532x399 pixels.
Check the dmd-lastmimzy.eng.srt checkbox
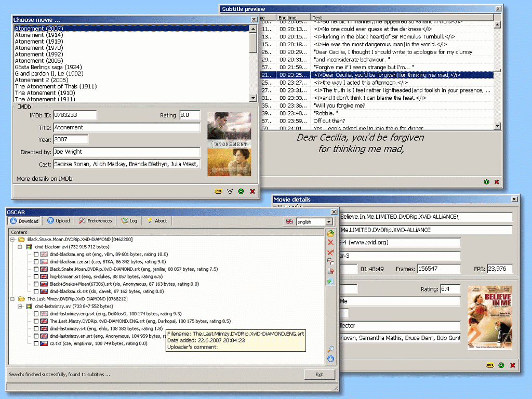(36, 314)
